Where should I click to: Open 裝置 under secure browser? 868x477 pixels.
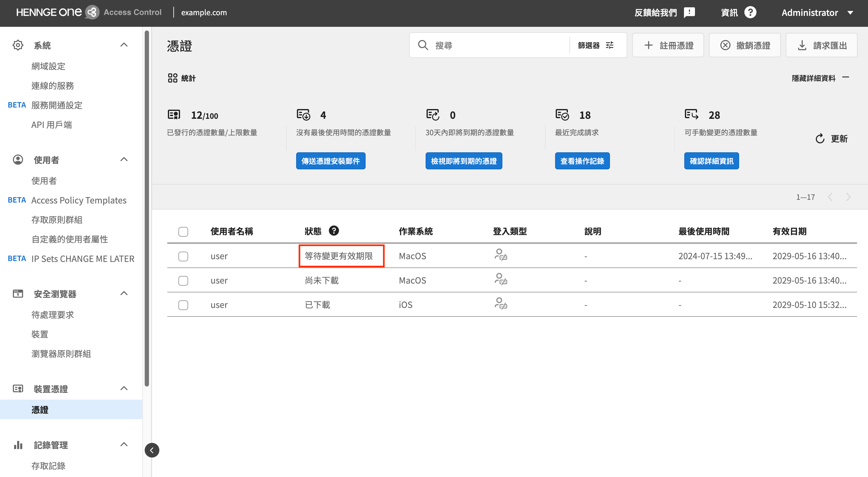pos(40,334)
